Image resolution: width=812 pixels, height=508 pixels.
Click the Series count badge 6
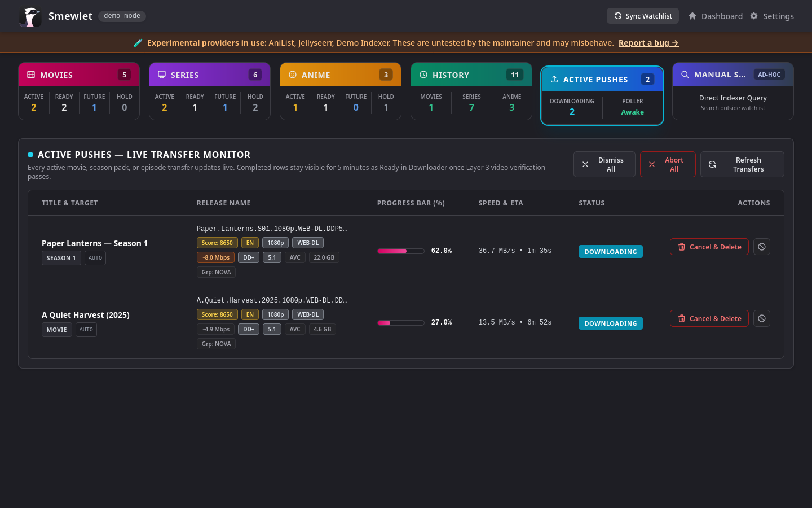coord(255,75)
